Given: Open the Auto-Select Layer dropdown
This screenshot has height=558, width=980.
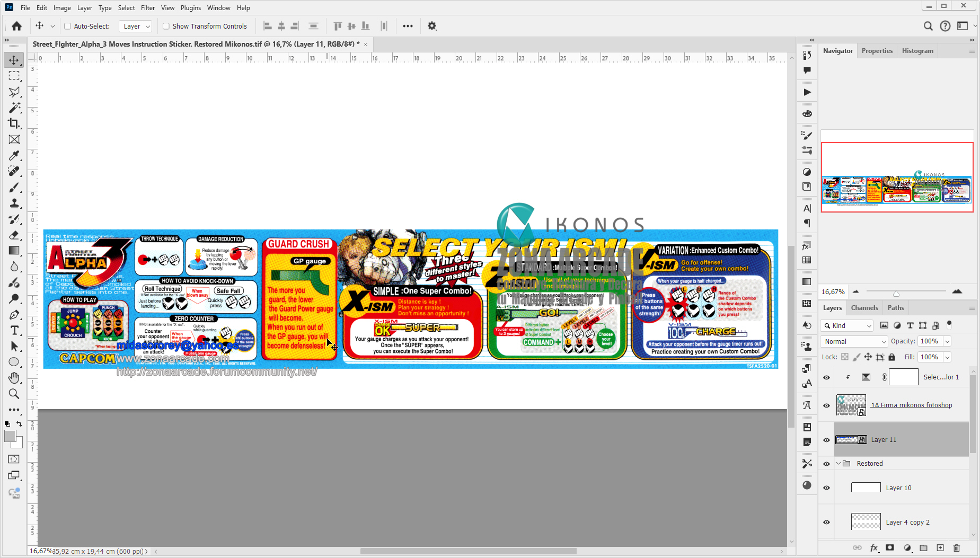Looking at the screenshot, I should tap(136, 26).
